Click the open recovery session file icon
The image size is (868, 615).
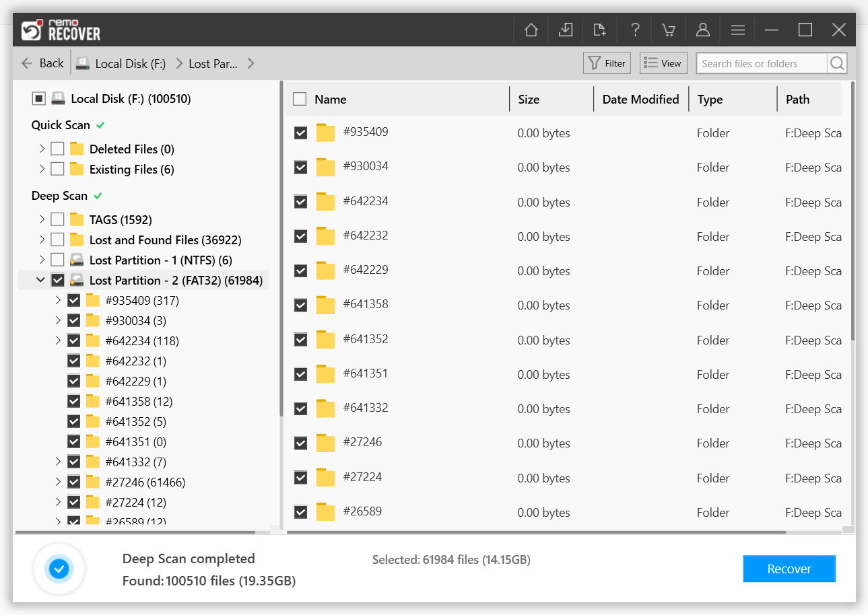[600, 30]
